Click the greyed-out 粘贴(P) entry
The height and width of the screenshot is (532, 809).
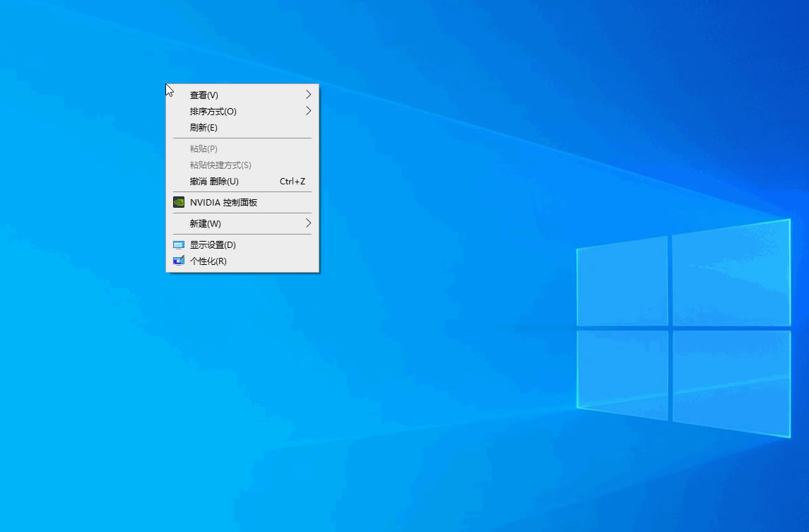[203, 148]
